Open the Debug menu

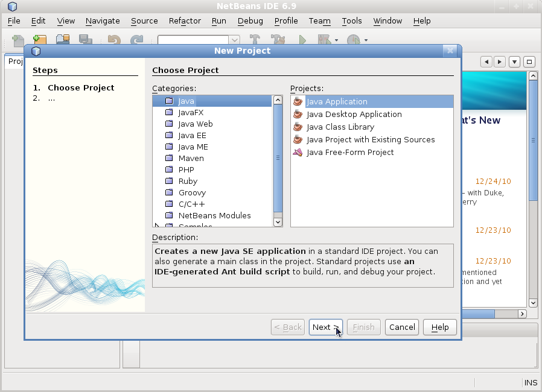[250, 21]
